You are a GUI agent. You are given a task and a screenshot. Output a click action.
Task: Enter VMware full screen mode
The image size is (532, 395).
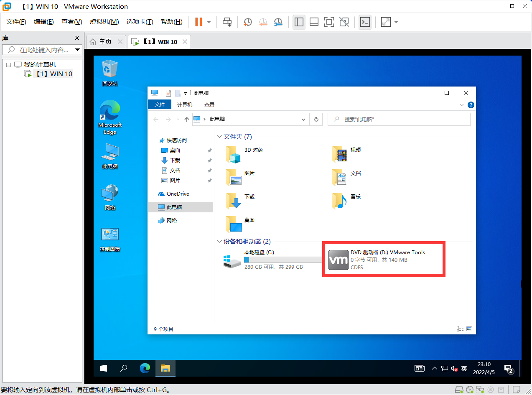(329, 22)
